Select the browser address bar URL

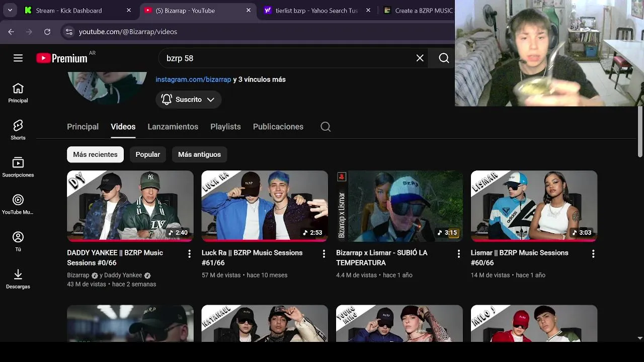click(128, 32)
